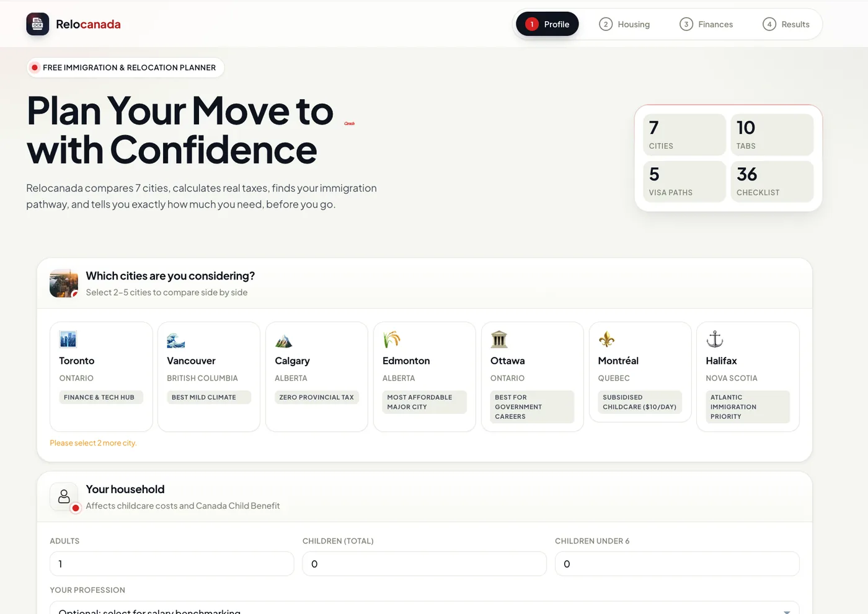Viewport: 868px width, 614px height.
Task: Click the Best for Government Careers tag
Action: click(533, 407)
